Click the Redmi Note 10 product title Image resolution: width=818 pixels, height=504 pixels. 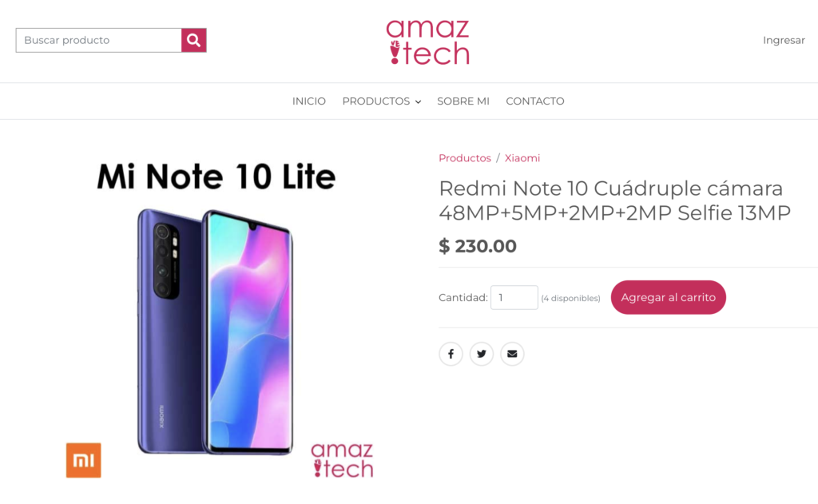tap(614, 200)
